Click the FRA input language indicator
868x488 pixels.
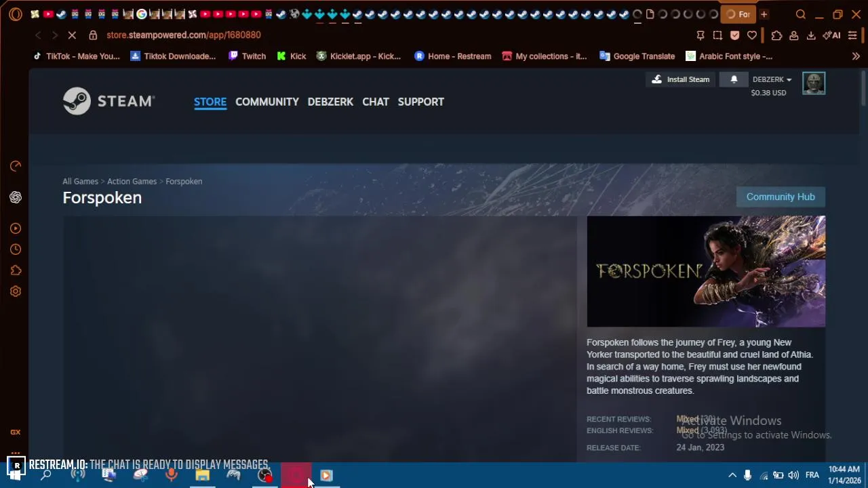[x=812, y=475]
